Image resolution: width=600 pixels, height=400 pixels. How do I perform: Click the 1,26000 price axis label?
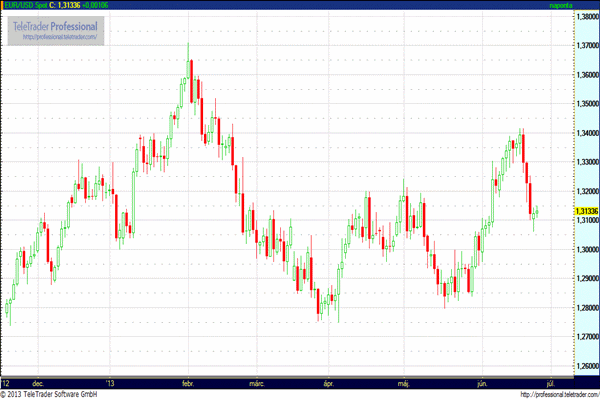586,365
